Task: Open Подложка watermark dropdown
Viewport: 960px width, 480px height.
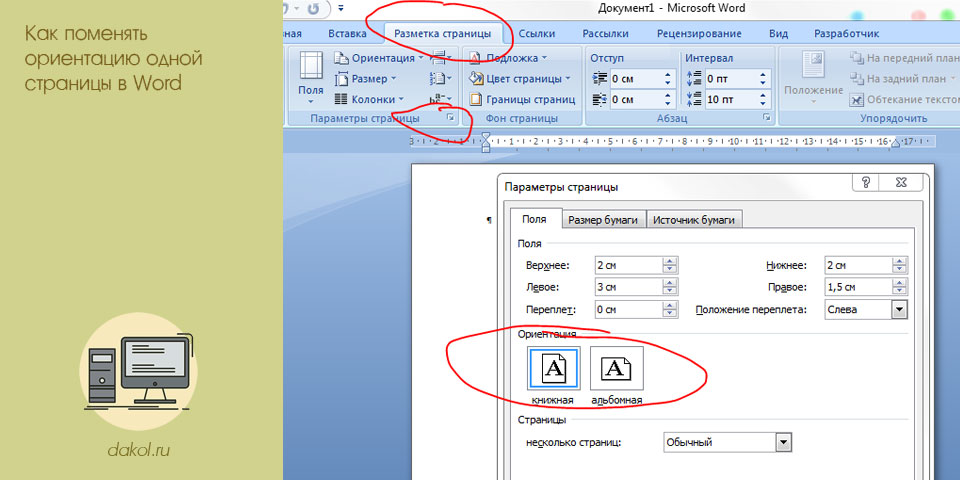Action: [x=508, y=58]
